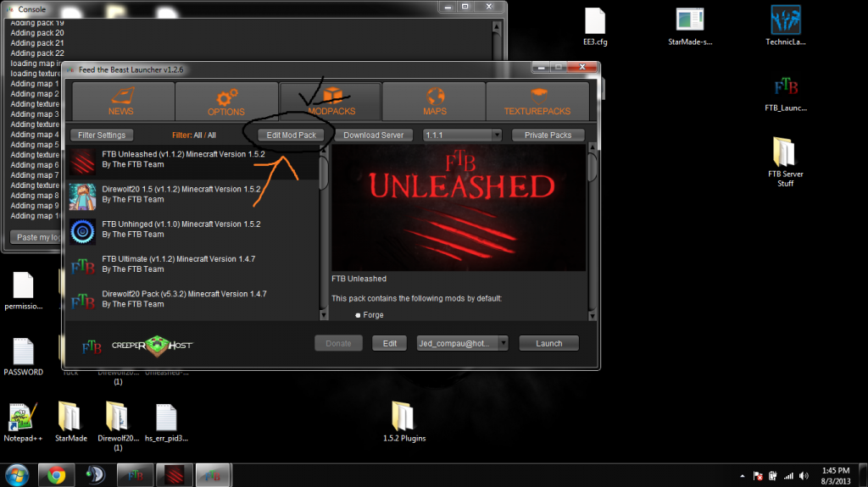Click Download Server button
The image size is (868, 487).
coord(374,135)
